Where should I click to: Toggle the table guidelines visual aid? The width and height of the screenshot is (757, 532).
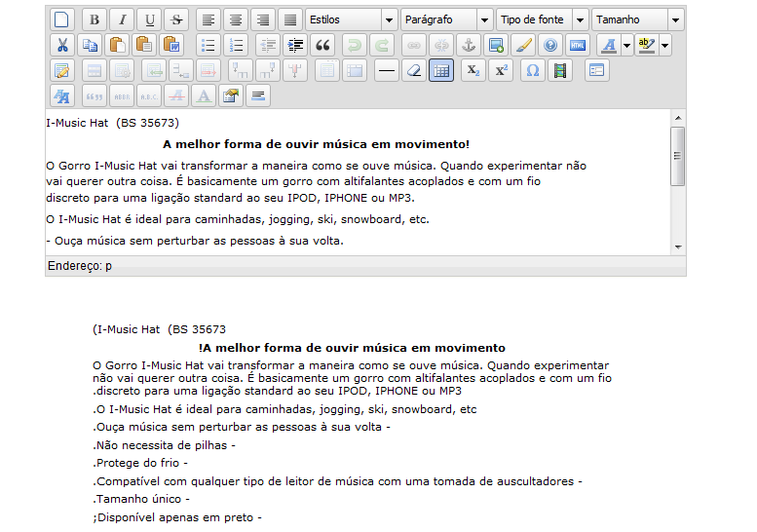click(441, 70)
